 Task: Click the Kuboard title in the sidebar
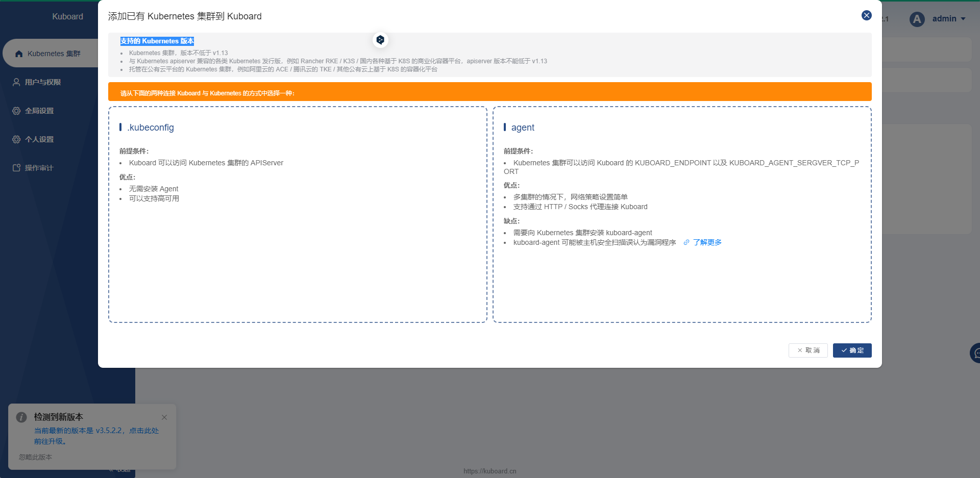click(x=67, y=16)
